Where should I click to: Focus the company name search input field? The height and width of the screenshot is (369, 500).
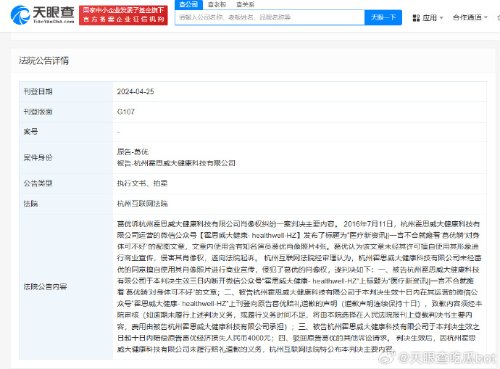tap(270, 17)
